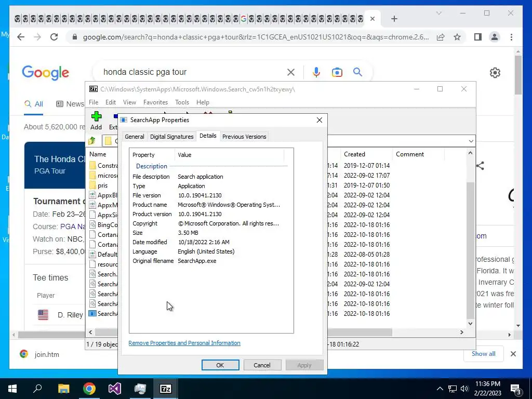
Task: Open the 7-Zip File menu
Action: tap(94, 102)
